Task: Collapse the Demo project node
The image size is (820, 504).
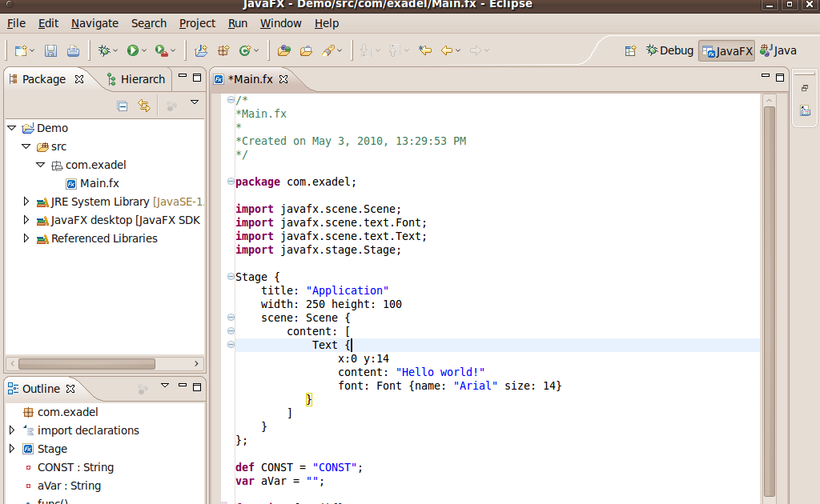Action: pyautogui.click(x=11, y=128)
